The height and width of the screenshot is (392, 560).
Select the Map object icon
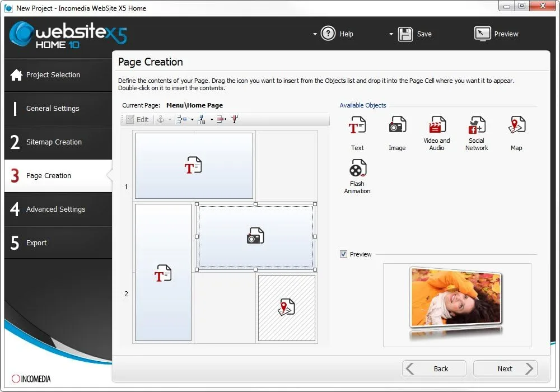pyautogui.click(x=516, y=127)
